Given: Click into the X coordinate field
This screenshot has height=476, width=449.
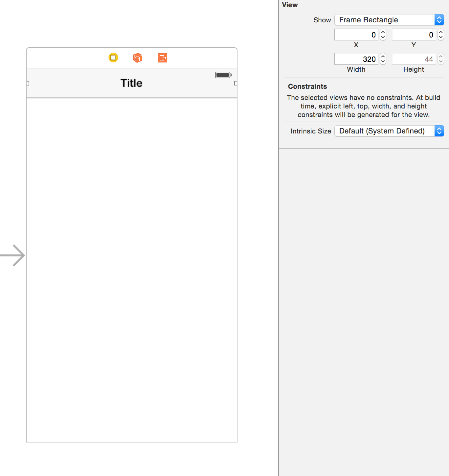Looking at the screenshot, I should click(356, 35).
